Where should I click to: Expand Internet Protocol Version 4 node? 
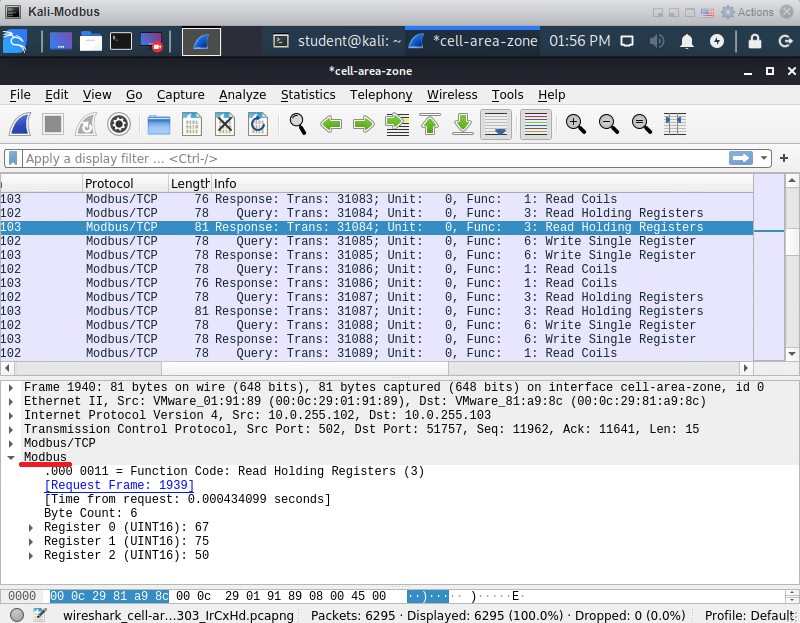coord(11,415)
